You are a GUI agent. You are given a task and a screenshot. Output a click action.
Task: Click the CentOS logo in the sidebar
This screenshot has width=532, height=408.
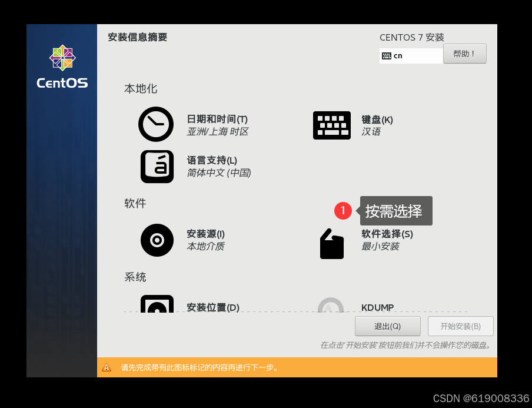pyautogui.click(x=62, y=67)
